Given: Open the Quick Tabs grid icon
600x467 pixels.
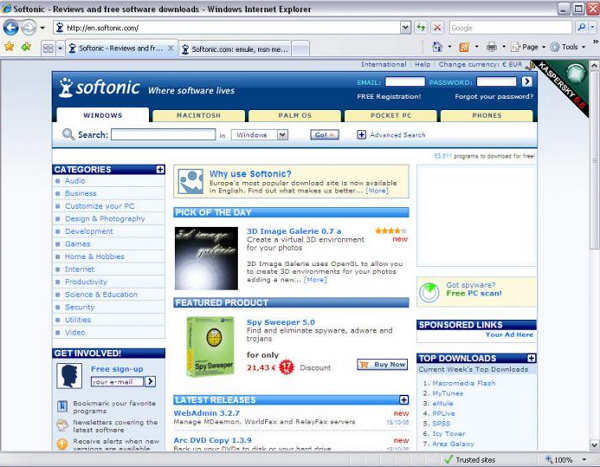Looking at the screenshot, I should (x=48, y=49).
